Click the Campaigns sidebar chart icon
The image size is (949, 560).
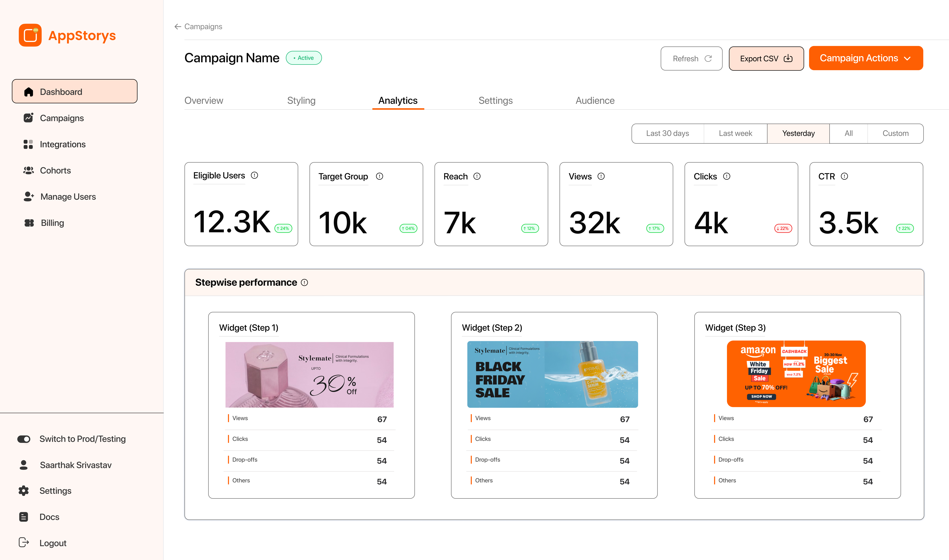28,118
